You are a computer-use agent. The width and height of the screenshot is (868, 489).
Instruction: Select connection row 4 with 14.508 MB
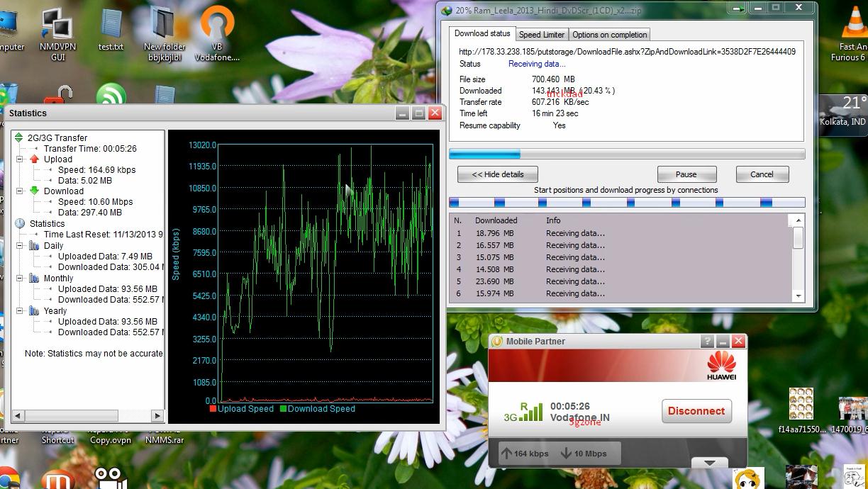620,269
